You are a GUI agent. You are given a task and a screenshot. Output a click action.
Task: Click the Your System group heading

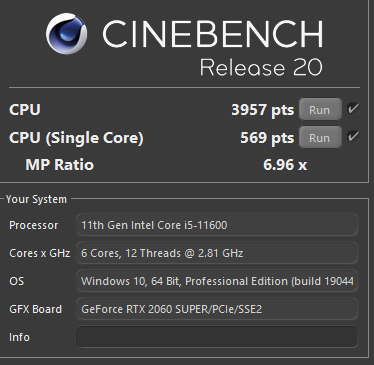point(36,199)
